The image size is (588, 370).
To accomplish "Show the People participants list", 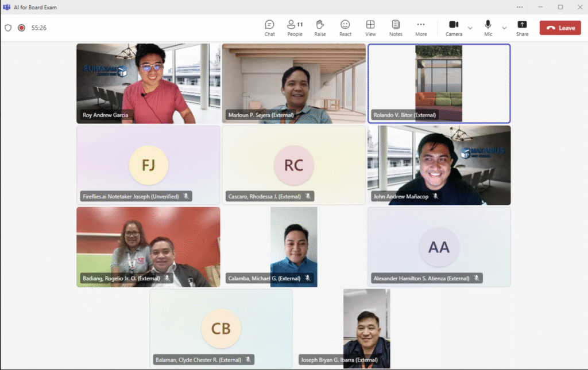I will coord(295,27).
